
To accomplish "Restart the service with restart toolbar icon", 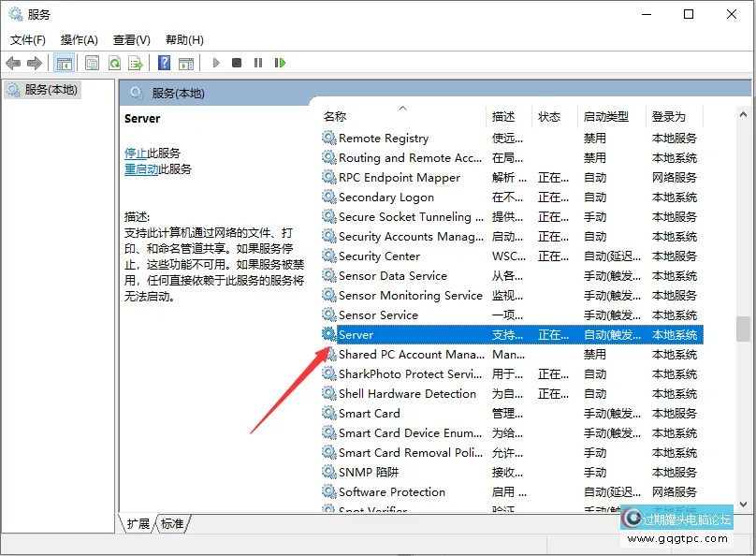I will pos(278,63).
